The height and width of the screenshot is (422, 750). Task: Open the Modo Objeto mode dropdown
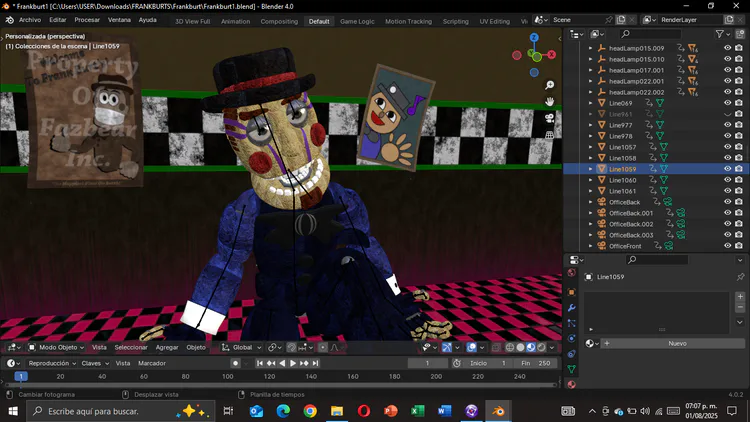click(56, 347)
